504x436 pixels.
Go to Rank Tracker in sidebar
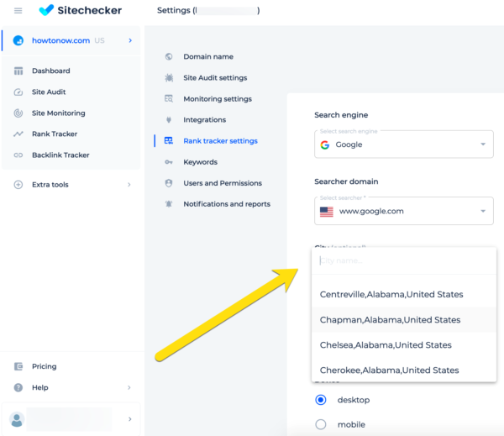[x=55, y=134]
